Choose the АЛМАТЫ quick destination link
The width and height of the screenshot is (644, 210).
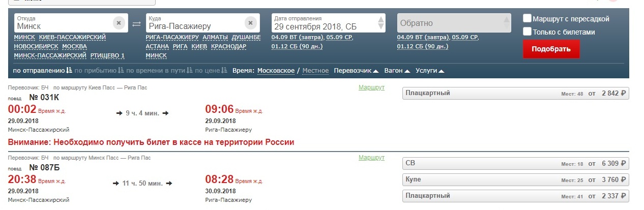click(215, 37)
